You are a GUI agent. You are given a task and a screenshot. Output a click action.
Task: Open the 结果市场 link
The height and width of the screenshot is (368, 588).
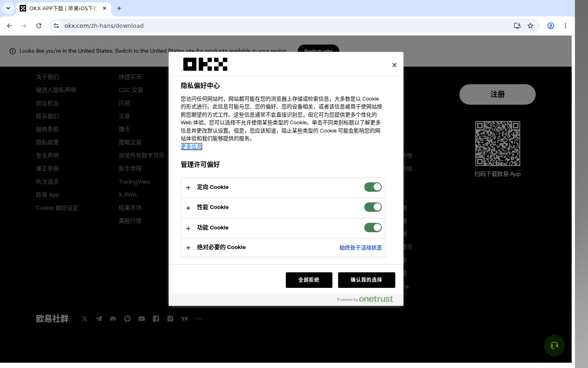pos(130,208)
